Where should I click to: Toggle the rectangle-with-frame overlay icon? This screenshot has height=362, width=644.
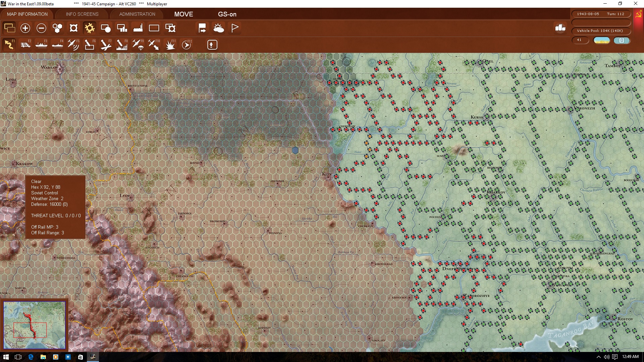point(170,28)
